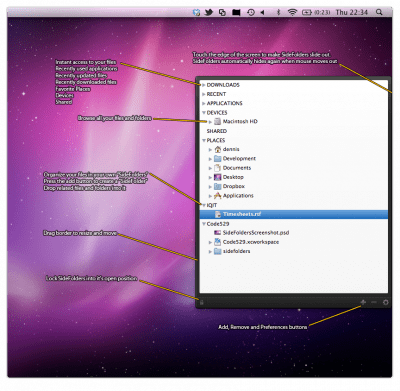
Task: Click the Development folder icon
Action: (x=217, y=158)
